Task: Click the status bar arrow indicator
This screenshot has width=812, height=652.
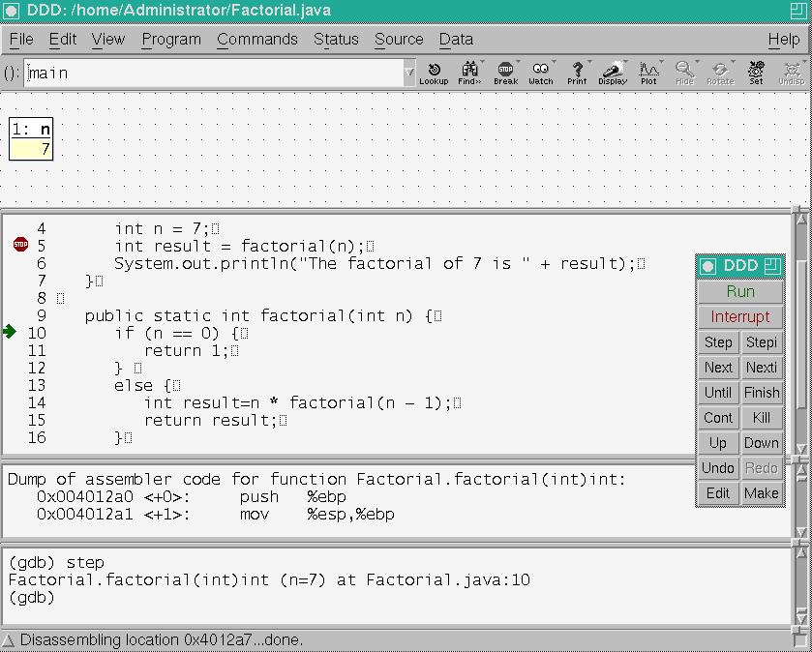Action: click(9, 640)
